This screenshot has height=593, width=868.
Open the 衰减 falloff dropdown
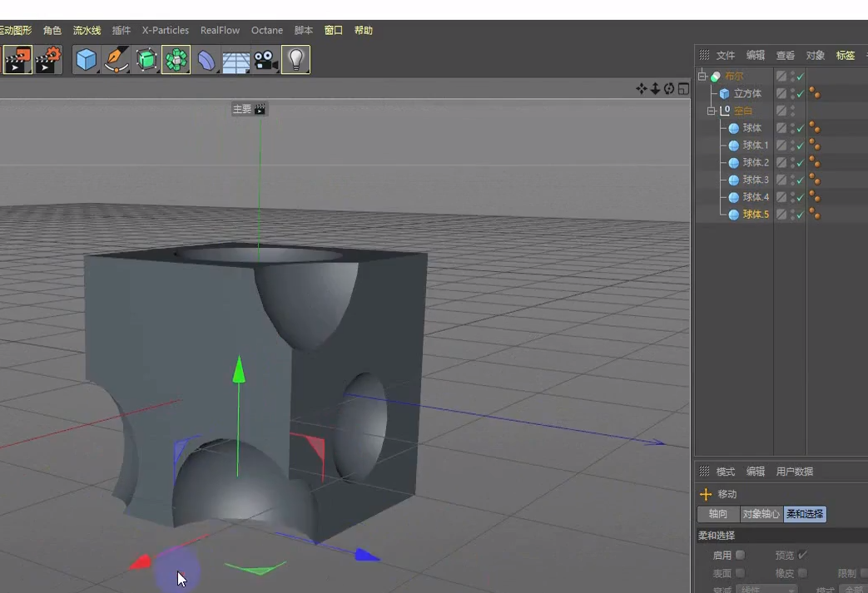tap(766, 589)
